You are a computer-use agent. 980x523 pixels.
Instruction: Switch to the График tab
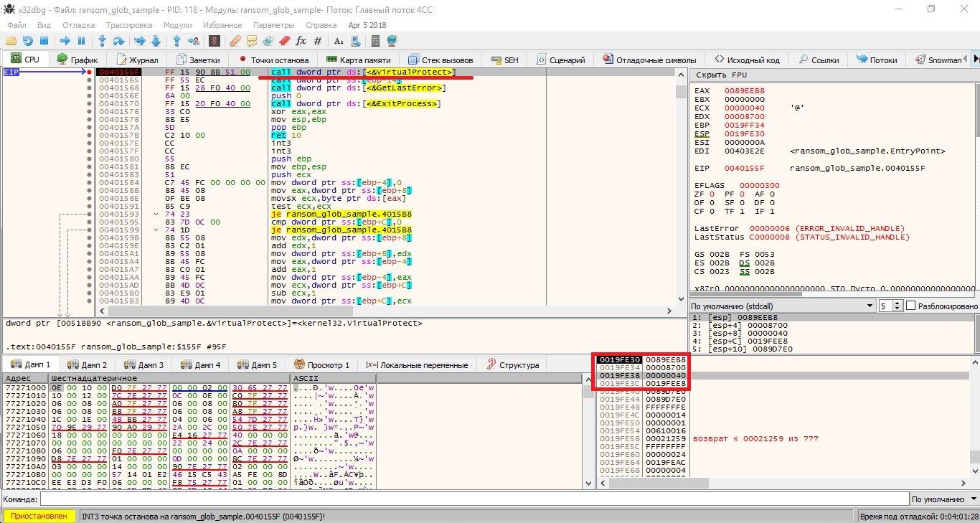(77, 60)
